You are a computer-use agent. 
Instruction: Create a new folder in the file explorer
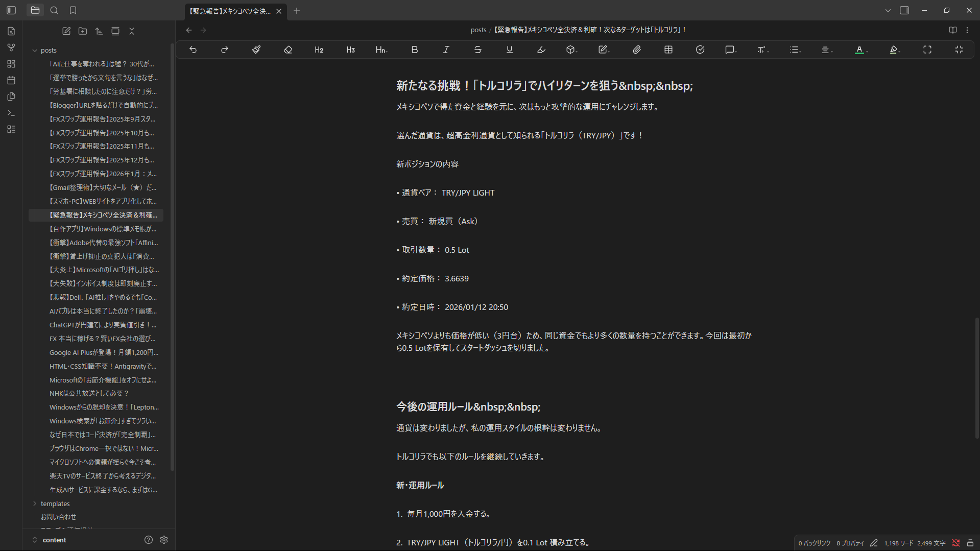[x=82, y=31]
